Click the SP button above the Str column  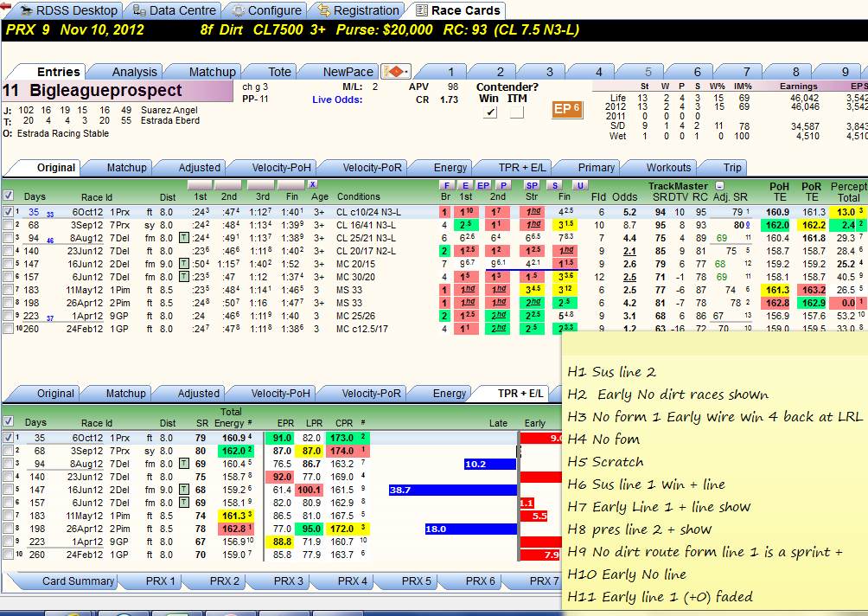532,185
